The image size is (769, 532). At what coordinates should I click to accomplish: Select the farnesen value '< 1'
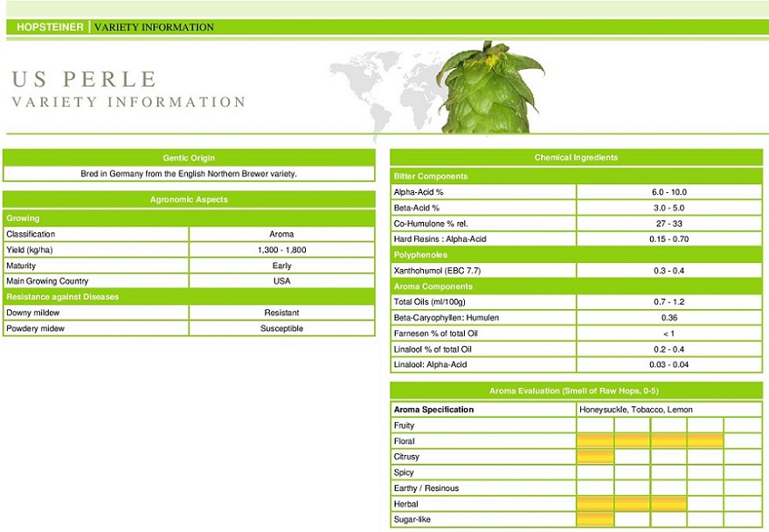tap(669, 334)
